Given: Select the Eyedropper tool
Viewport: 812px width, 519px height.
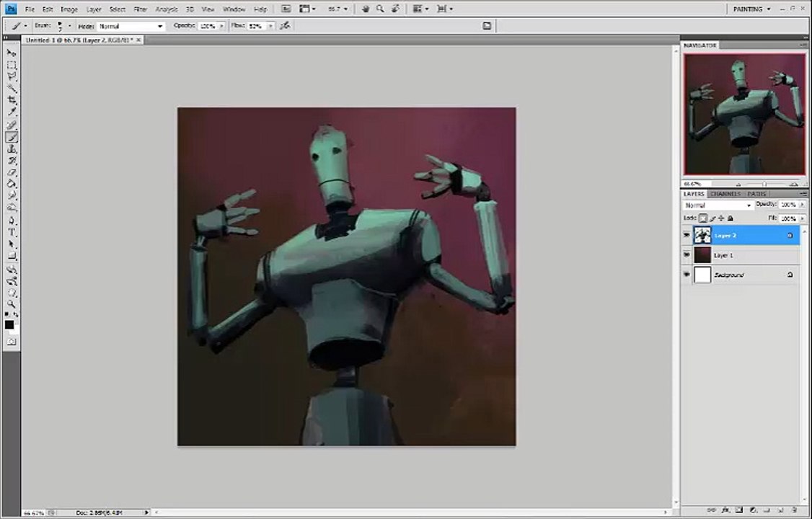Looking at the screenshot, I should click(x=12, y=112).
